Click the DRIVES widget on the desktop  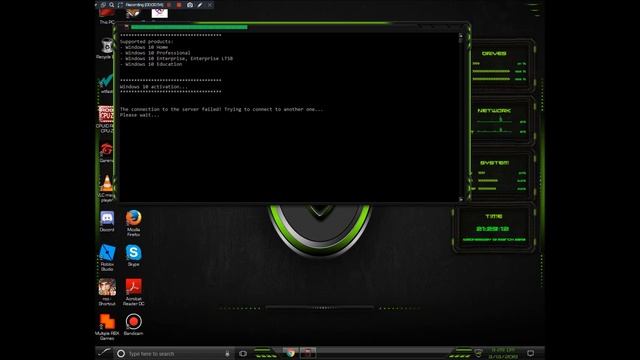tap(502, 66)
